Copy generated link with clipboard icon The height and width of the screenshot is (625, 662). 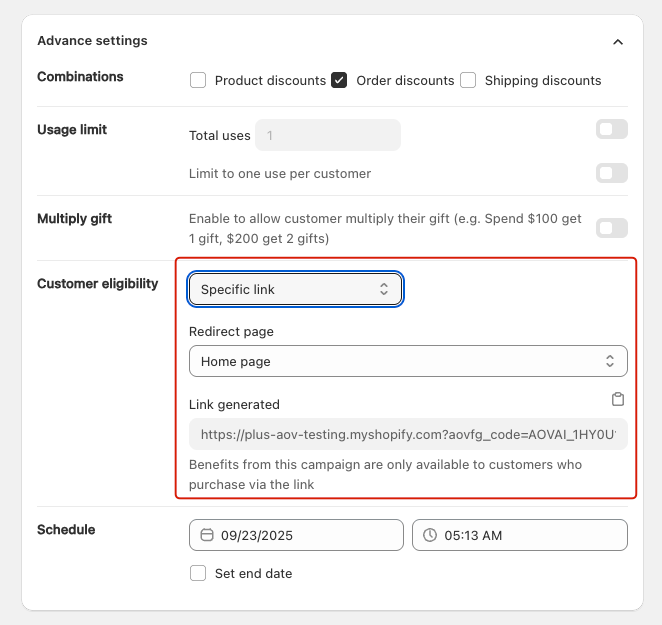pos(618,399)
